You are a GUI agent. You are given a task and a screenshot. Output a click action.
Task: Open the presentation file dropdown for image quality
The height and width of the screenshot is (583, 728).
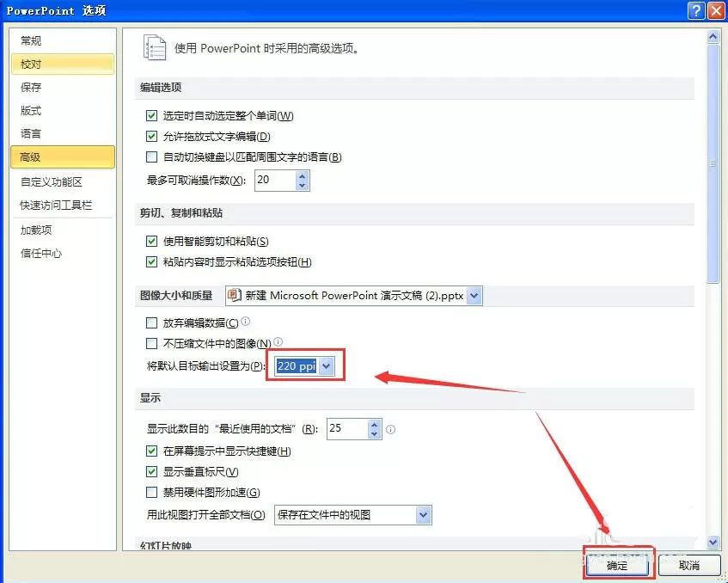click(x=473, y=296)
